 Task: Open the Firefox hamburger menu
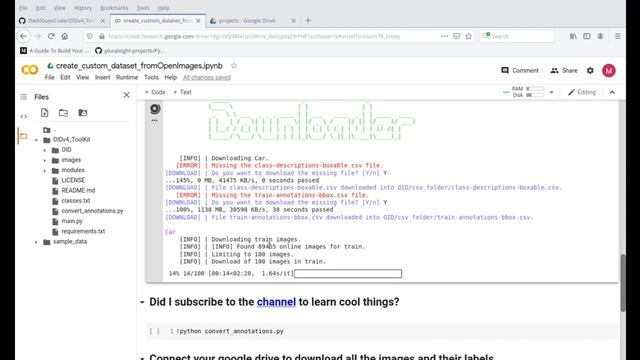618,36
